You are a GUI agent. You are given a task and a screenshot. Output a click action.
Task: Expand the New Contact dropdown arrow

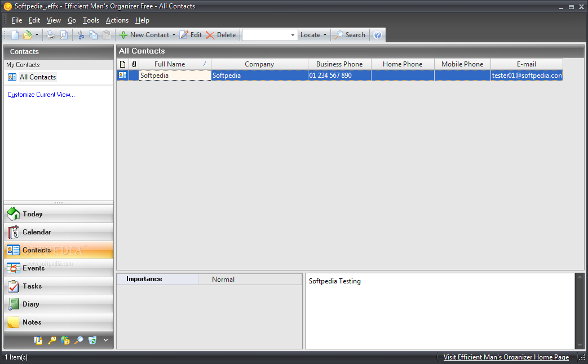click(x=174, y=35)
